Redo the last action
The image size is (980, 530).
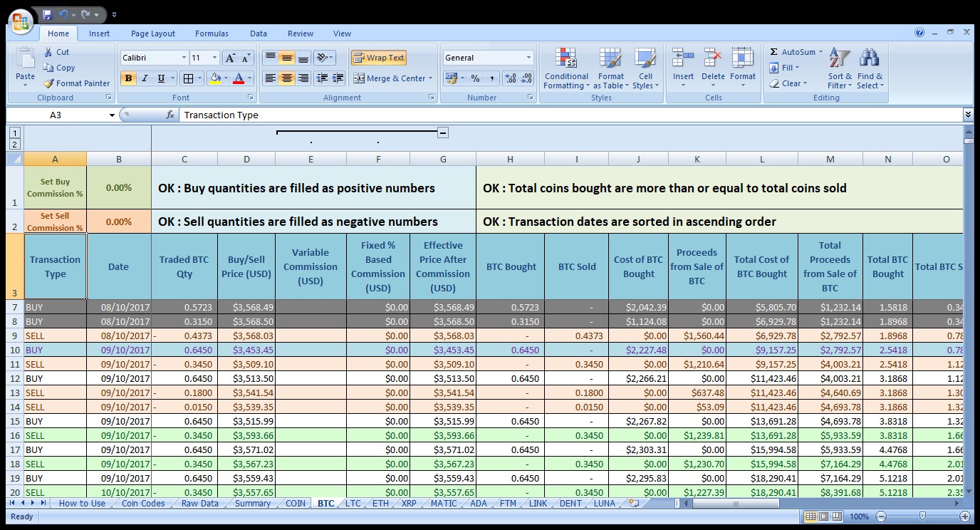coord(85,14)
